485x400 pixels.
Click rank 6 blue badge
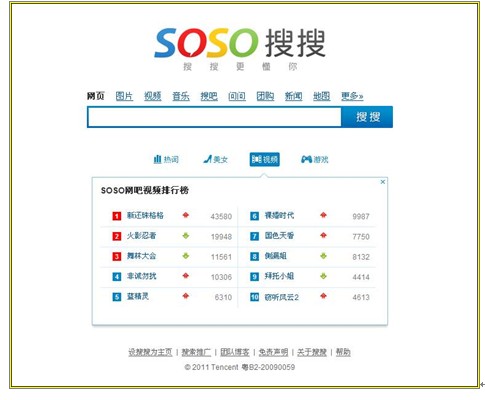click(x=254, y=216)
